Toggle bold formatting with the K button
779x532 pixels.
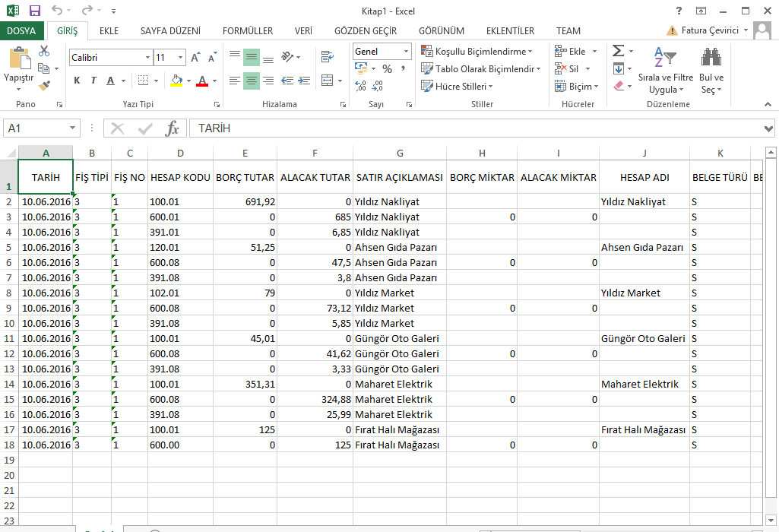click(77, 81)
